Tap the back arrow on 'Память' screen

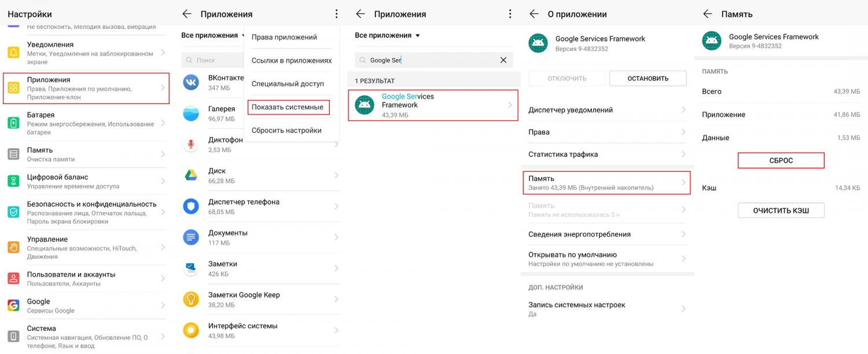pyautogui.click(x=708, y=14)
